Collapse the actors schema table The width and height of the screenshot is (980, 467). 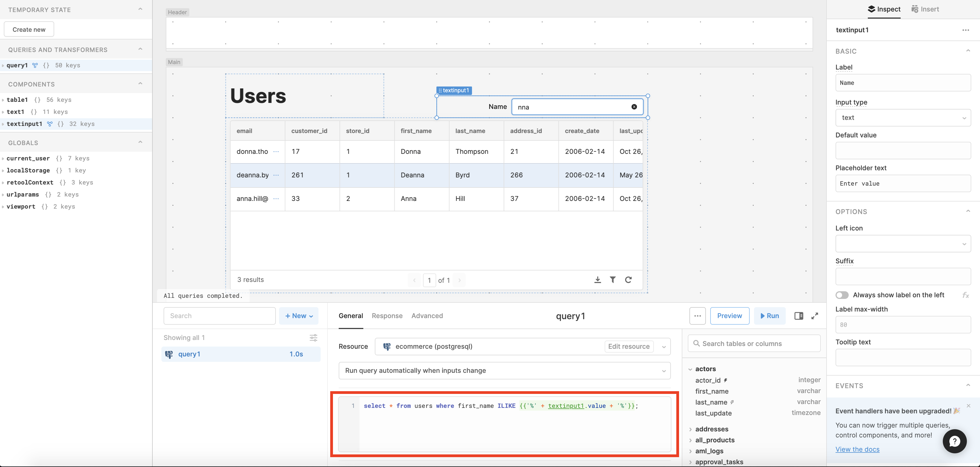pyautogui.click(x=691, y=369)
